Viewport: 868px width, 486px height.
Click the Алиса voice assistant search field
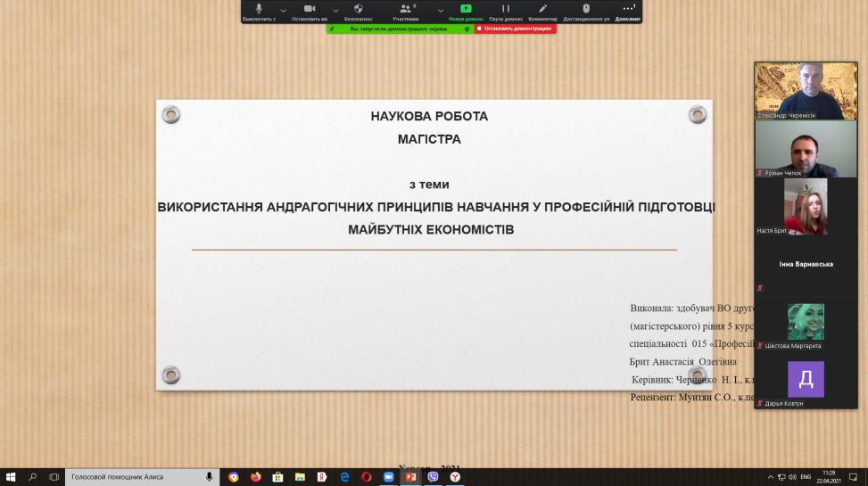[x=134, y=477]
